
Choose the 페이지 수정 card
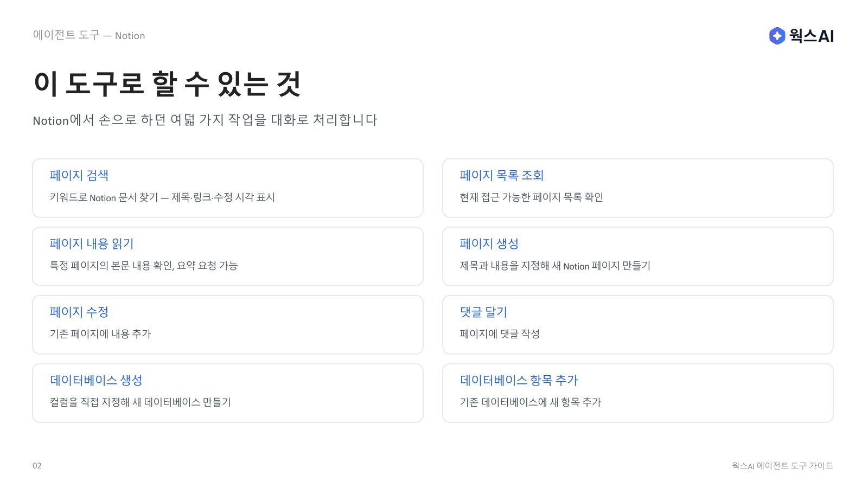[228, 325]
